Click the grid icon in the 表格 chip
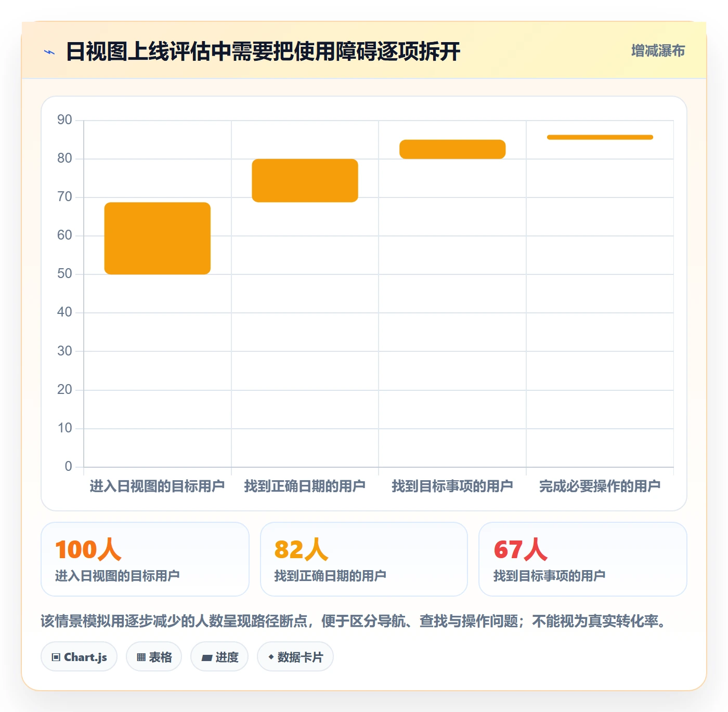Viewport: 728px width, 712px height. (141, 657)
